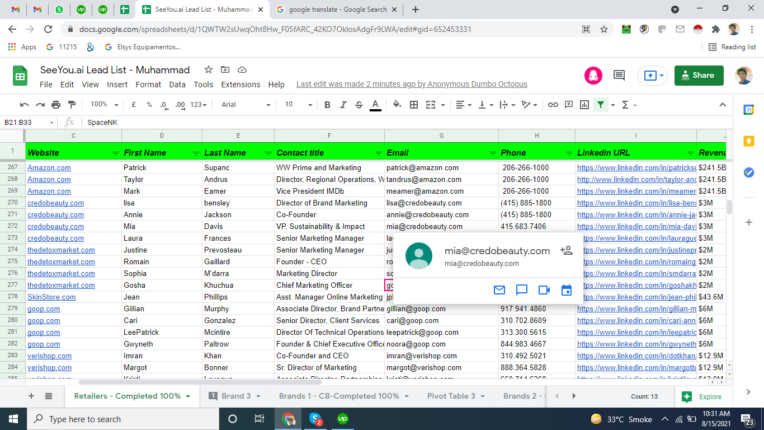Open Gillian's LinkedIn URL link
The image size is (764, 430).
coord(636,309)
